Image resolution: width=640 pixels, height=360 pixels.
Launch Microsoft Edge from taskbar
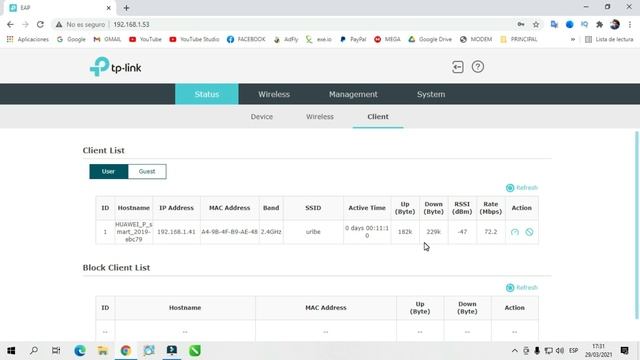(x=80, y=351)
